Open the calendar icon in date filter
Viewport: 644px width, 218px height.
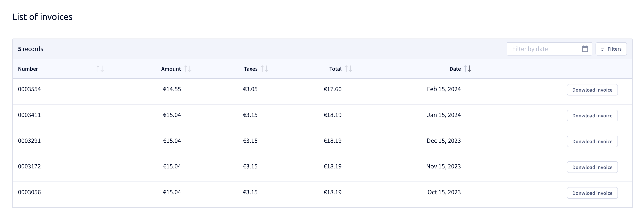[x=585, y=49]
